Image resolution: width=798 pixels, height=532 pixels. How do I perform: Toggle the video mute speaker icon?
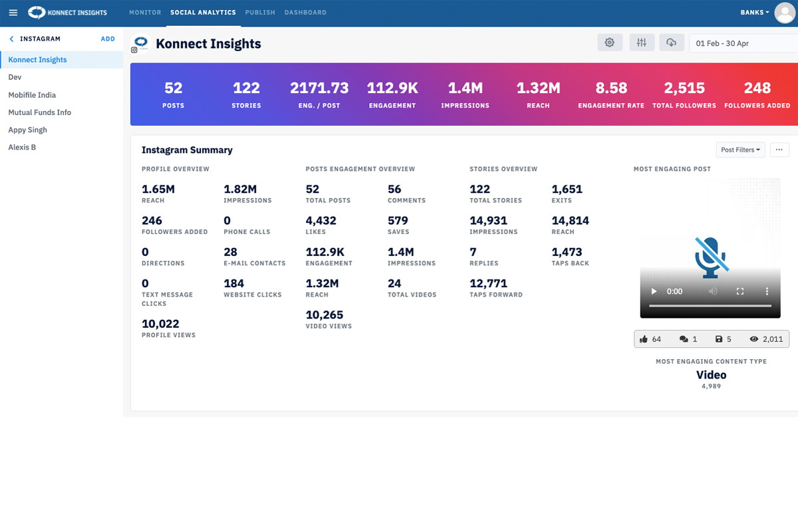click(714, 291)
